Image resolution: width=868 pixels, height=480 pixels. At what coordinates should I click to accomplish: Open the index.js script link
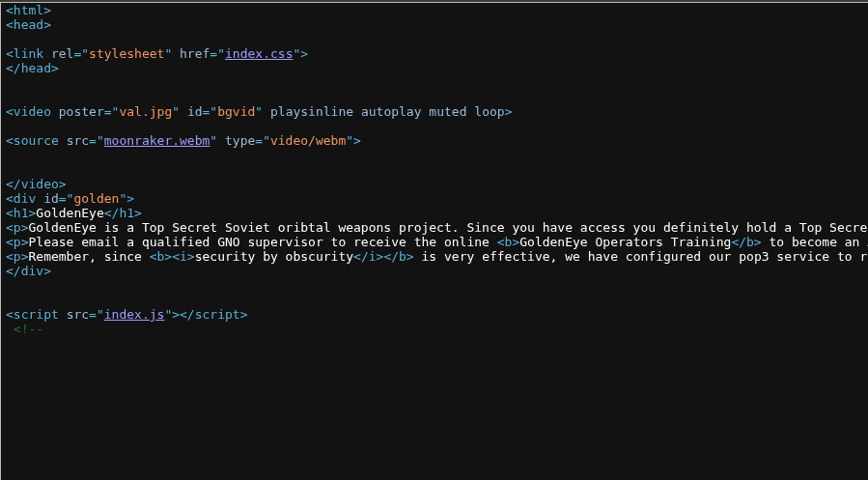click(x=134, y=315)
